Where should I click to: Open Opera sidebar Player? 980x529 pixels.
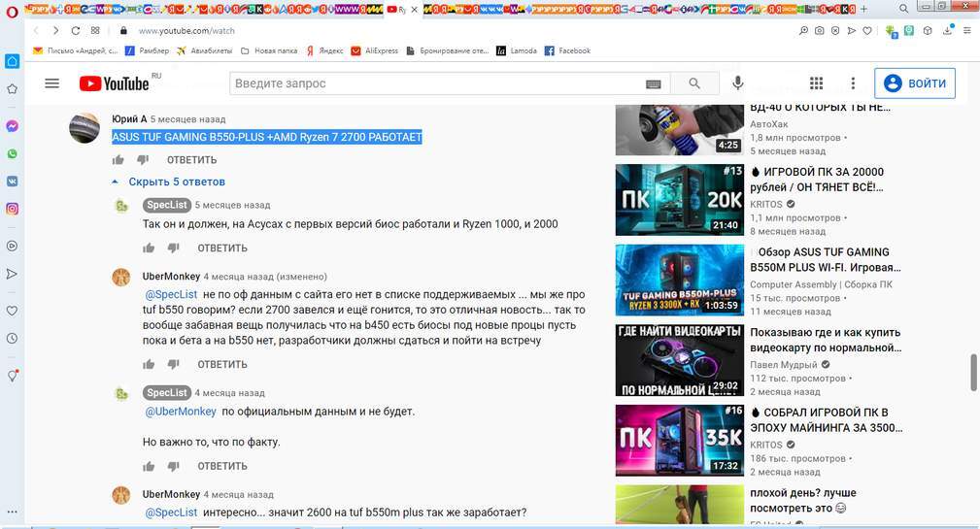(x=12, y=247)
